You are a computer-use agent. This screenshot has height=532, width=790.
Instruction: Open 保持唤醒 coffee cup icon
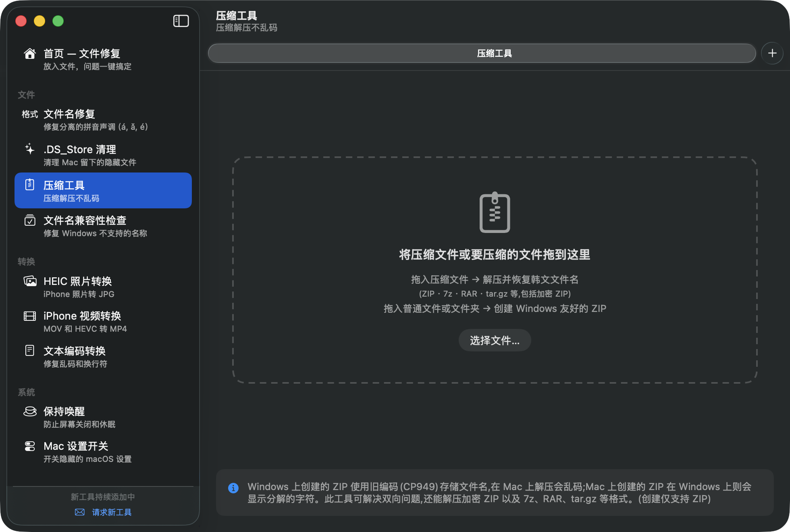tap(30, 411)
